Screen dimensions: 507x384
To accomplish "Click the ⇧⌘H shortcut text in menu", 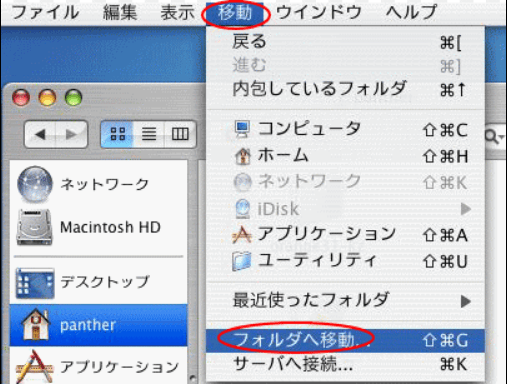I will point(445,156).
